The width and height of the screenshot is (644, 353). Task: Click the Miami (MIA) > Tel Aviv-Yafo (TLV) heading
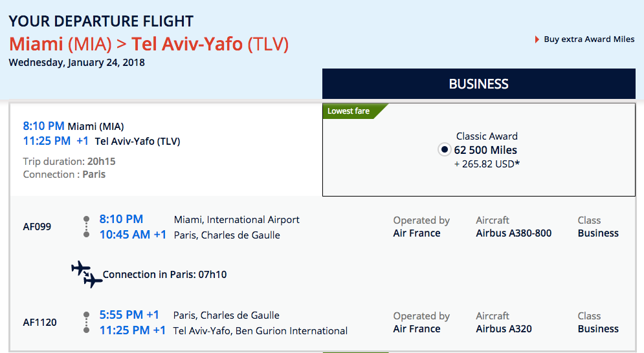pos(149,45)
